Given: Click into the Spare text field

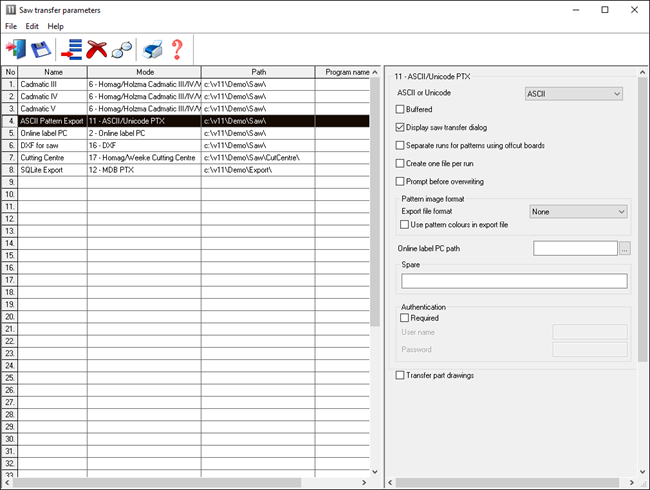Looking at the screenshot, I should pyautogui.click(x=513, y=281).
